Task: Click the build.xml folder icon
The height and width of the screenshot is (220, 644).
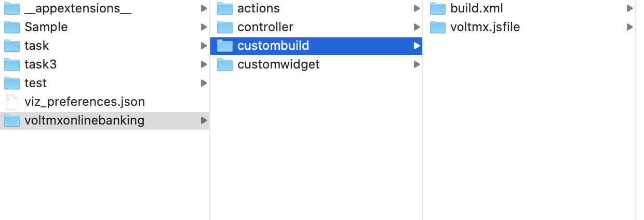Action: pos(438,8)
